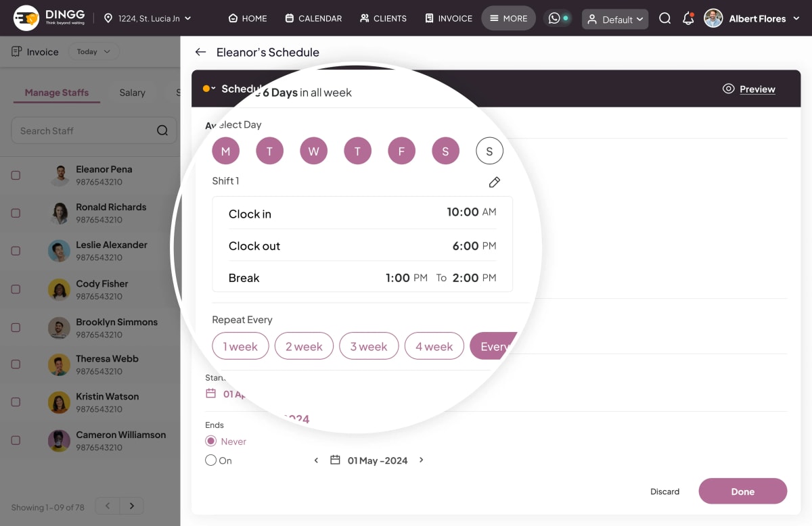Viewport: 812px width, 526px height.
Task: Click search icon in Search Staff field
Action: point(162,130)
